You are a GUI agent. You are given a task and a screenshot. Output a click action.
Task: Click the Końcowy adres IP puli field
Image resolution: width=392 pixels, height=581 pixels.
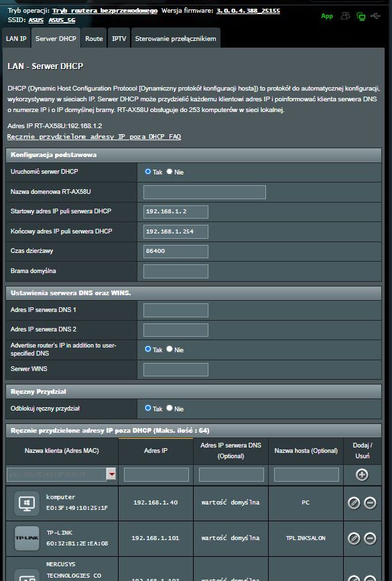[x=176, y=231]
